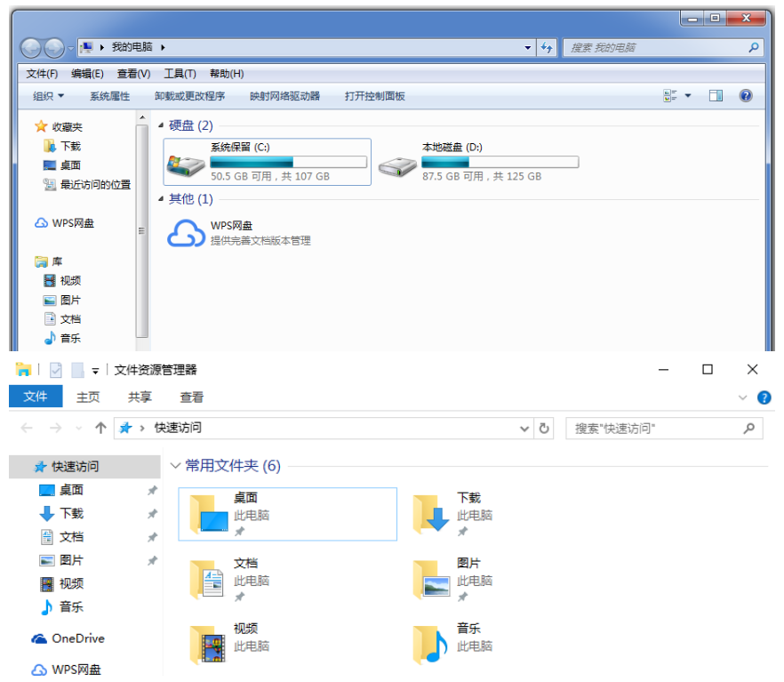The image size is (784, 682).
Task: Open the view options dropdown arrow in 我的电脑
Action: point(687,95)
